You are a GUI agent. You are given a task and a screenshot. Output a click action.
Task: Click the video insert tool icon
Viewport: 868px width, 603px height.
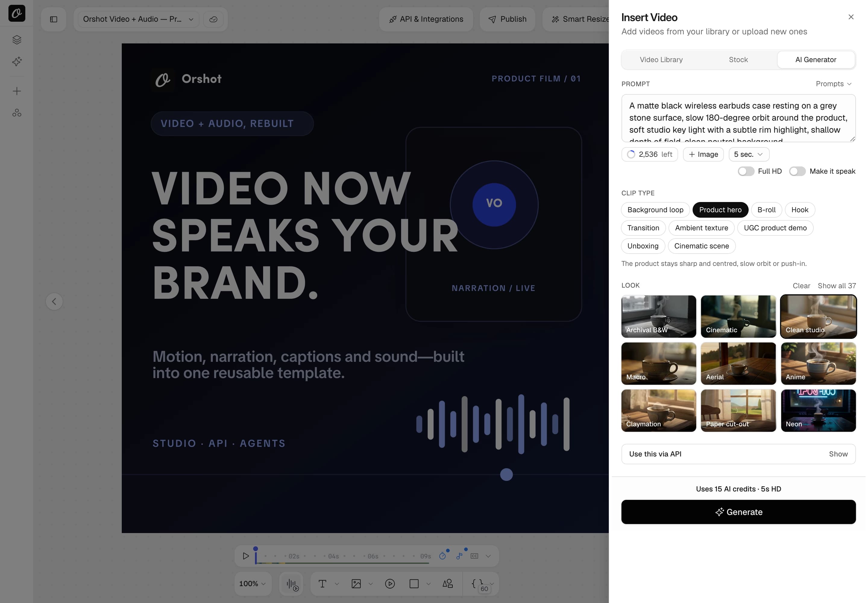pos(390,584)
